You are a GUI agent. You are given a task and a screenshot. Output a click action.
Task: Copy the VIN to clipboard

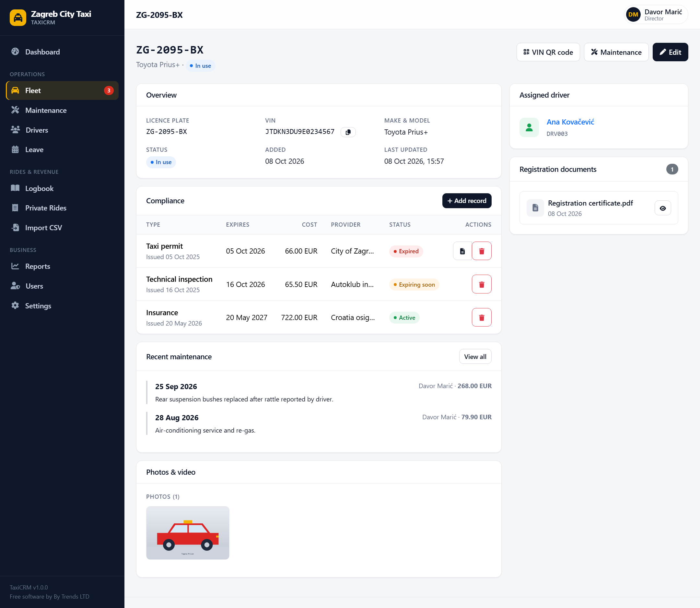[x=348, y=132]
